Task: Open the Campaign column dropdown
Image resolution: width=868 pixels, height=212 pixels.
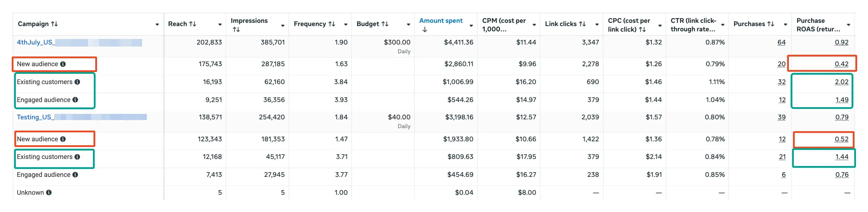Action: pyautogui.click(x=157, y=24)
